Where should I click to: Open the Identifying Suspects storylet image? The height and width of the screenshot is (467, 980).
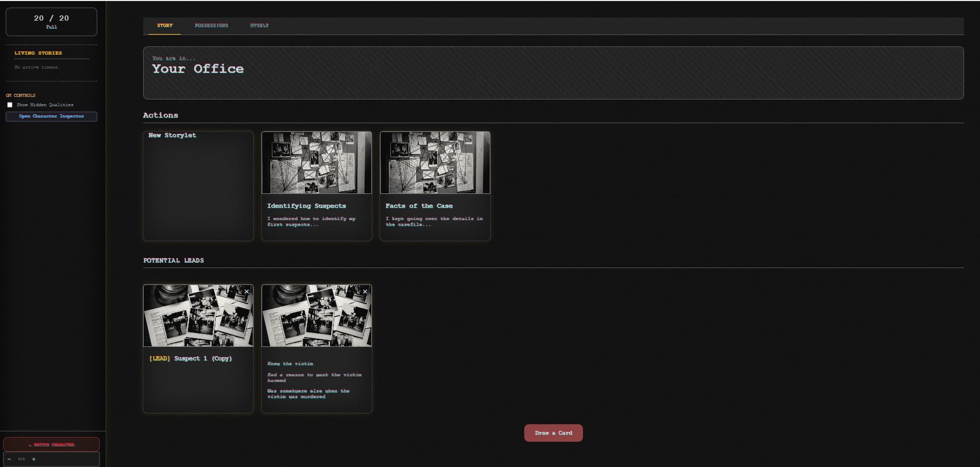pyautogui.click(x=316, y=162)
